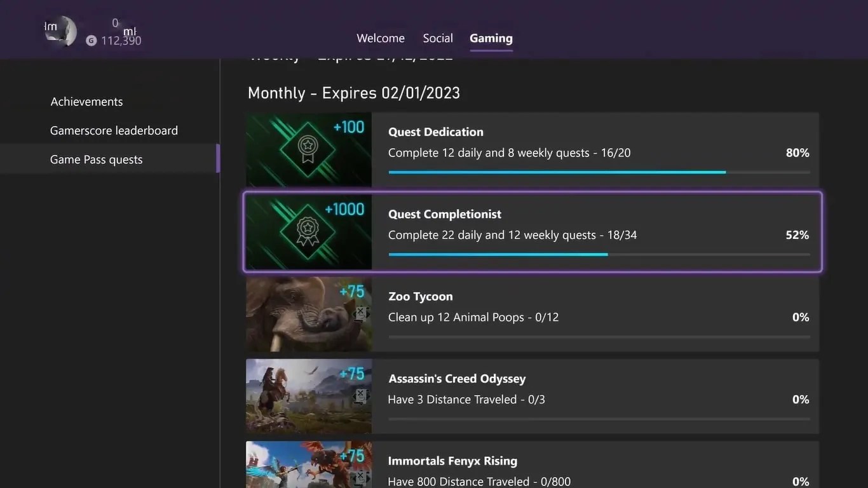Open Achievements in the sidebar

click(x=86, y=101)
